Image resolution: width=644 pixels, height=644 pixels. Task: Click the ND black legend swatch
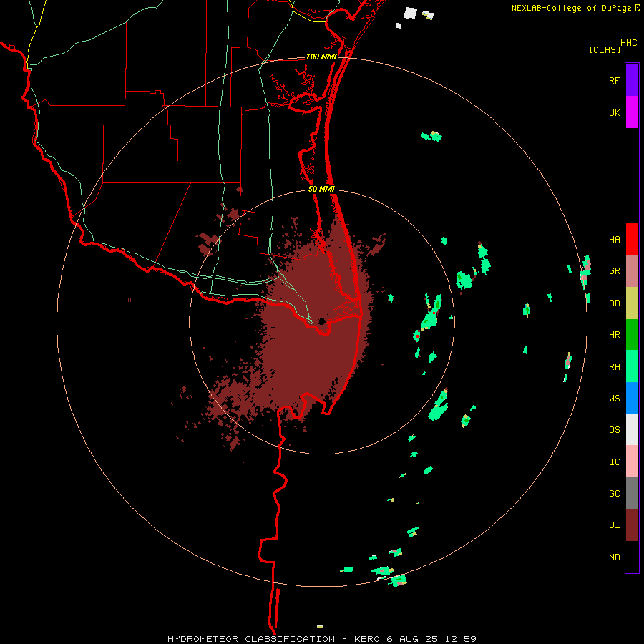[x=632, y=557]
